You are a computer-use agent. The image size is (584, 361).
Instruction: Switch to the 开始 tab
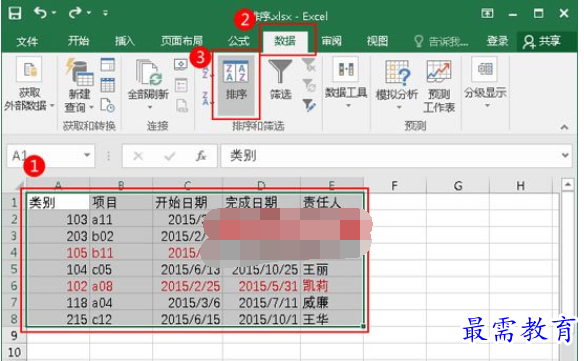pyautogui.click(x=78, y=41)
